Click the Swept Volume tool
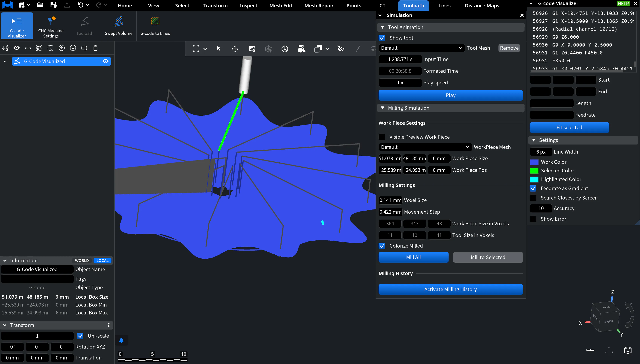The height and width of the screenshot is (364, 640). tap(119, 26)
